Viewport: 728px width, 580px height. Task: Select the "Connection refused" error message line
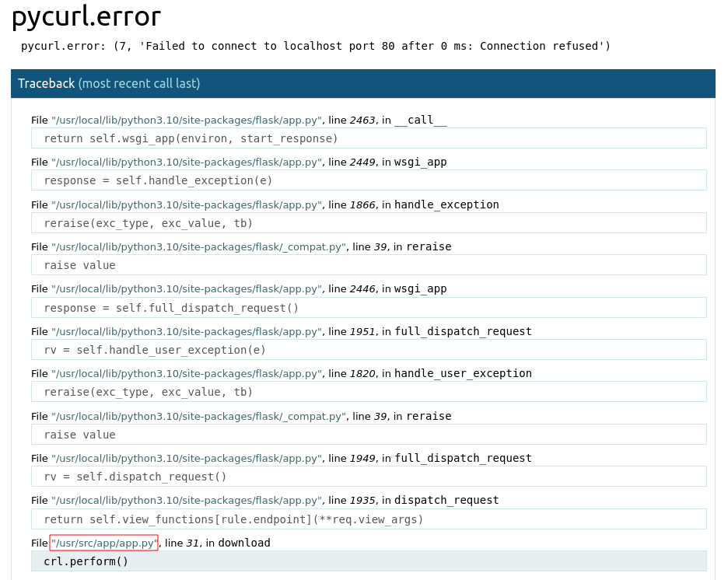316,46
